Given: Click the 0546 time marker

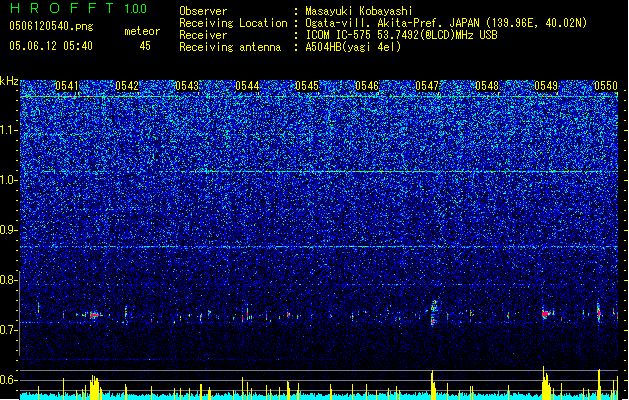Looking at the screenshot, I should click(367, 86).
